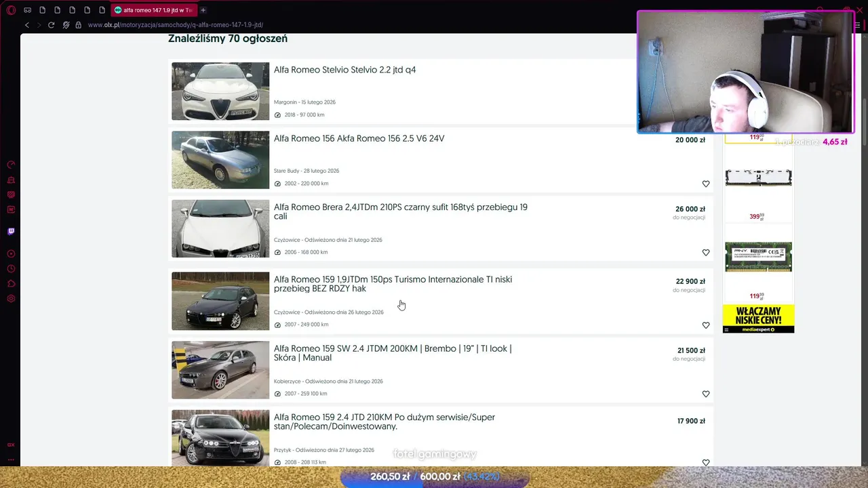The width and height of the screenshot is (868, 488).
Task: Click 'Znaleźliśmy 70 ogłoszeń' heading
Action: tap(228, 39)
